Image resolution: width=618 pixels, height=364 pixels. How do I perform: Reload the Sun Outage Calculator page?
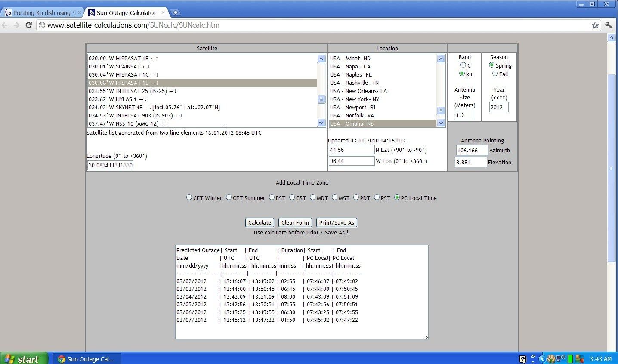point(28,25)
